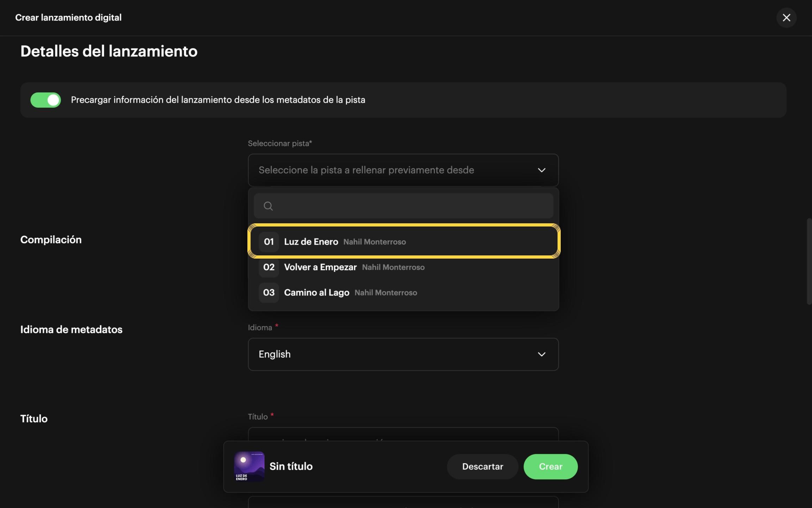812x508 pixels.
Task: Click Nahil Monterroso beside Volver a Empezar
Action: pyautogui.click(x=393, y=267)
